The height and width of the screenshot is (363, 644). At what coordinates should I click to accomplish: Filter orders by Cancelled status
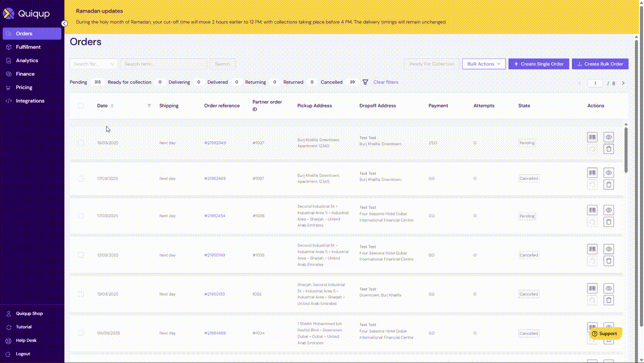(x=338, y=82)
